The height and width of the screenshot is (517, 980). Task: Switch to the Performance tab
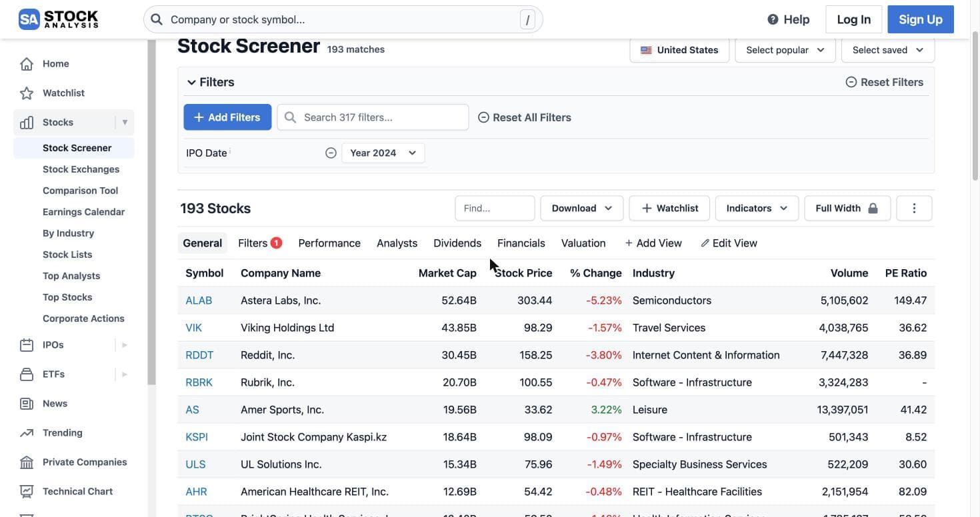coord(329,243)
